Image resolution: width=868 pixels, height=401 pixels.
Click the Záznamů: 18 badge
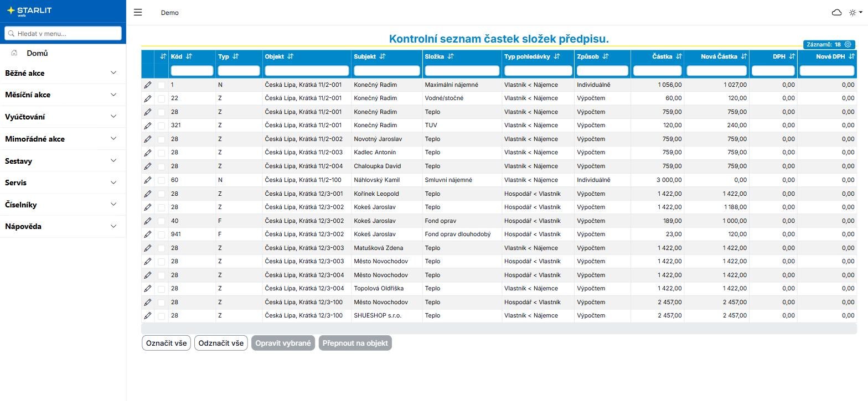[x=829, y=44]
